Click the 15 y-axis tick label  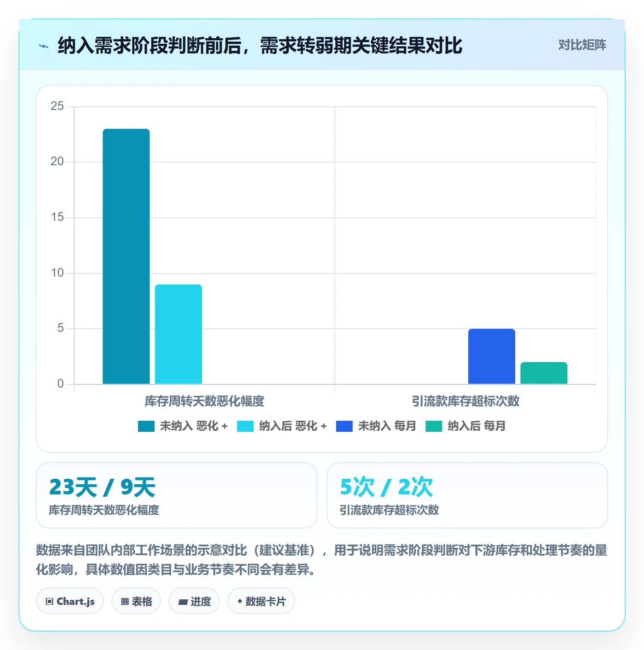click(57, 217)
